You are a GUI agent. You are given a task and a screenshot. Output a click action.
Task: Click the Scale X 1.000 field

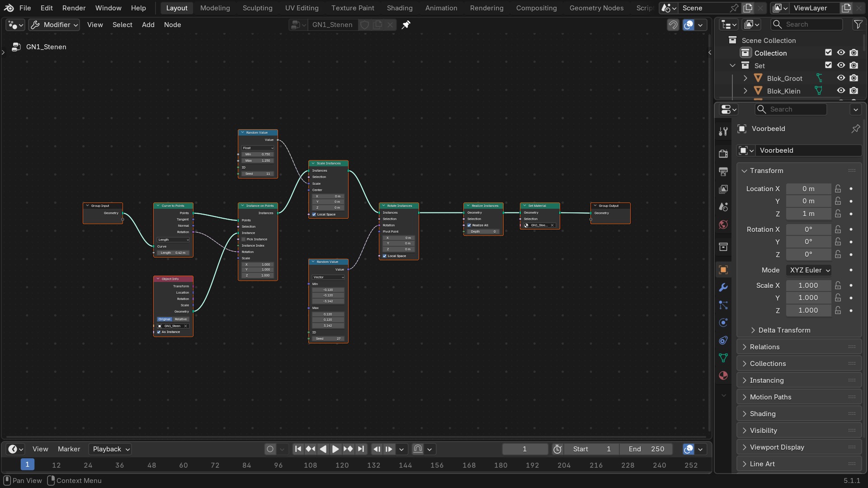(x=808, y=286)
